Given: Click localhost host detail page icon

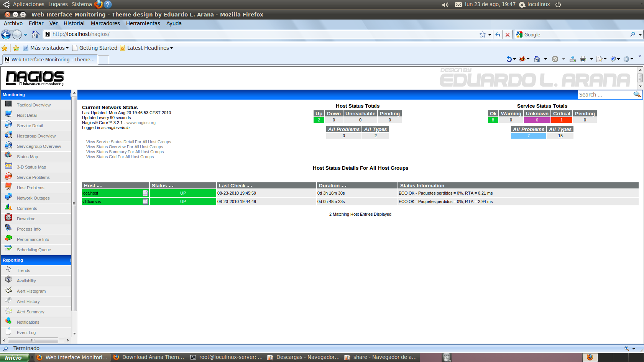Looking at the screenshot, I should click(x=145, y=193).
